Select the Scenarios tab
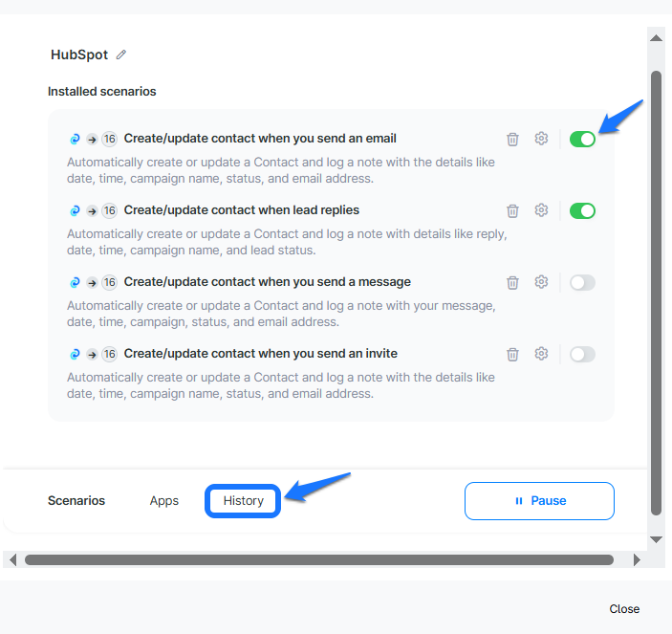Screen dimensions: 672x634 (x=76, y=501)
